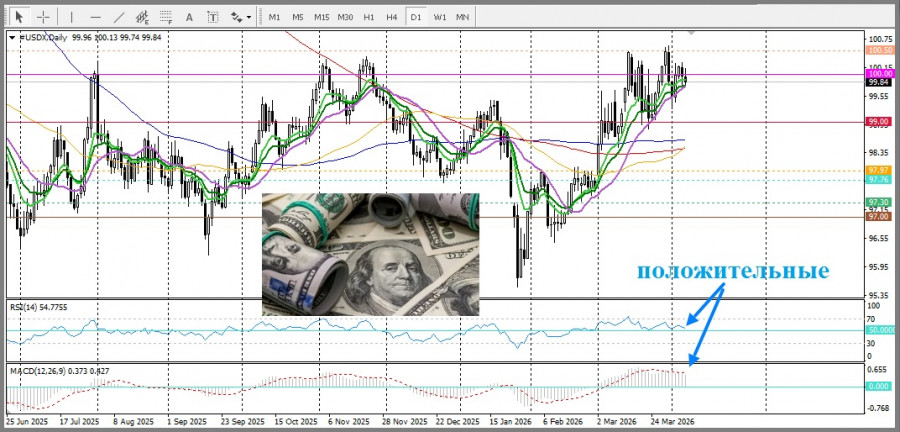This screenshot has height=432, width=900.
Task: Select the Fibonacci Retracement tool
Action: pyautogui.click(x=166, y=17)
